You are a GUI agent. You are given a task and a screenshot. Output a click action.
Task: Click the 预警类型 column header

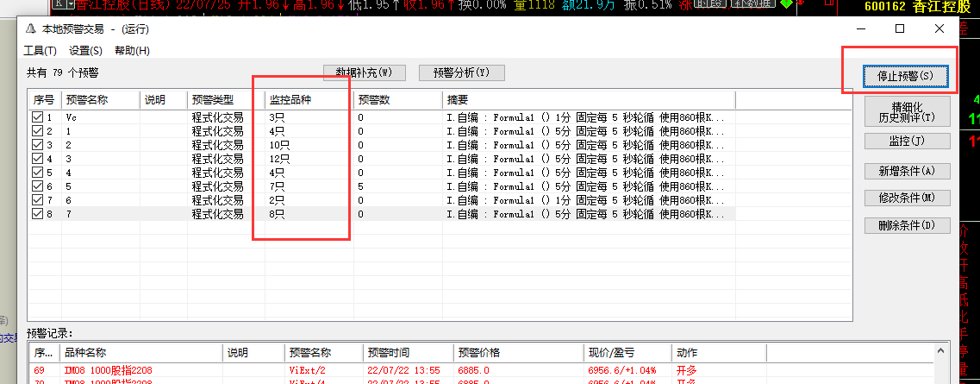click(x=226, y=99)
